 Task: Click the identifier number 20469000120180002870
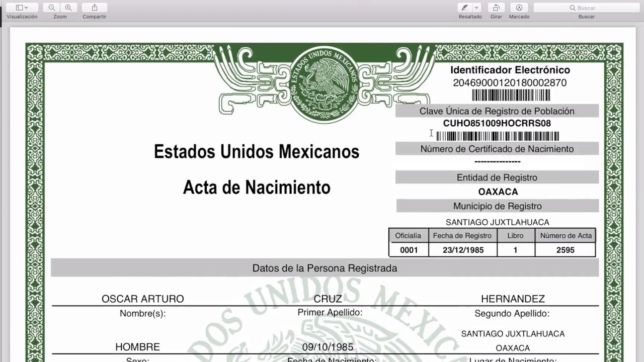tap(510, 83)
